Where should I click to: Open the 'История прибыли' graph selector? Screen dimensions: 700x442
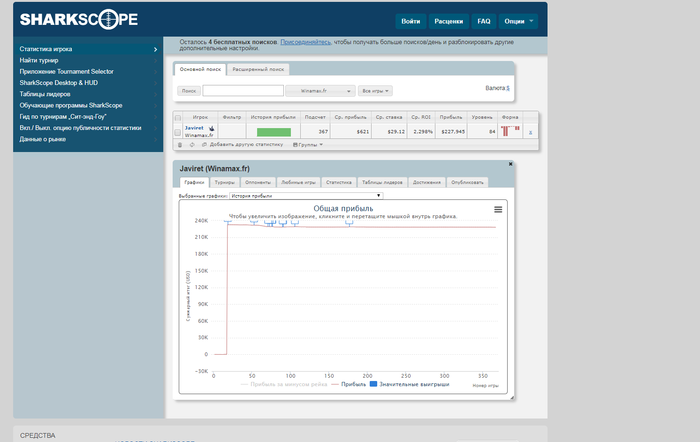[x=306, y=196]
